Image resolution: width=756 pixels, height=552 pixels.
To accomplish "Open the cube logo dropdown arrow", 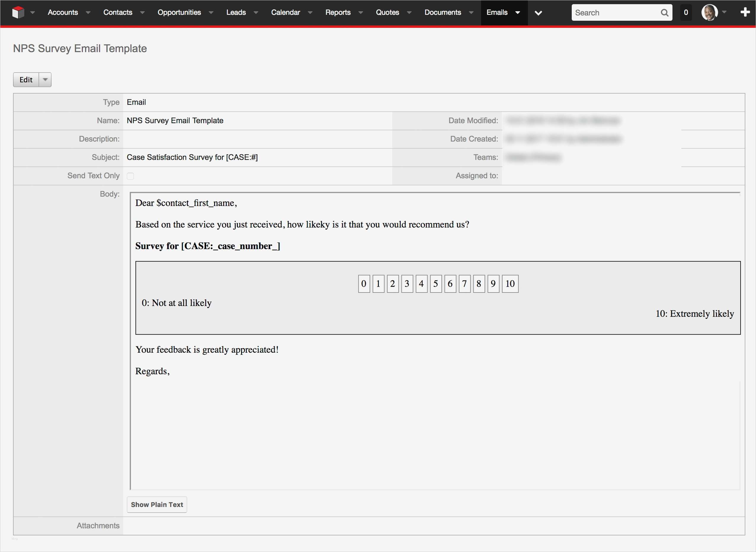I will click(32, 12).
